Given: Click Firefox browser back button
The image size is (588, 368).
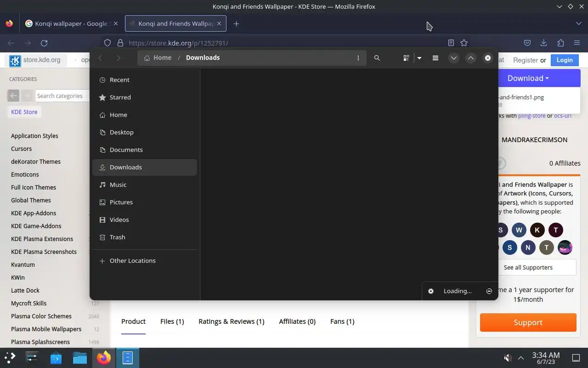Looking at the screenshot, I should coord(11,43).
